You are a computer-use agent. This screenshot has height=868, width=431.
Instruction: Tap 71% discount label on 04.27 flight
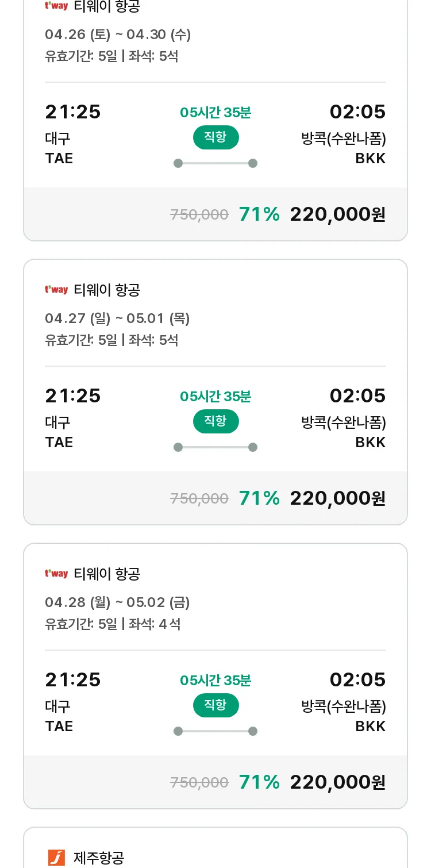259,498
